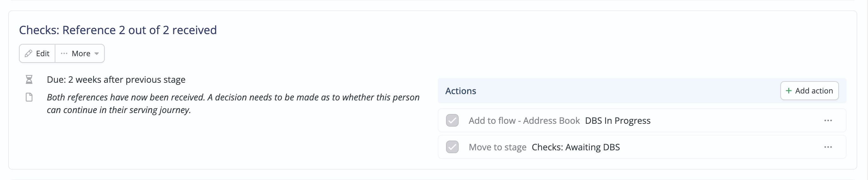Click the Add to flow - Address Book label
The image size is (868, 180).
point(524,120)
